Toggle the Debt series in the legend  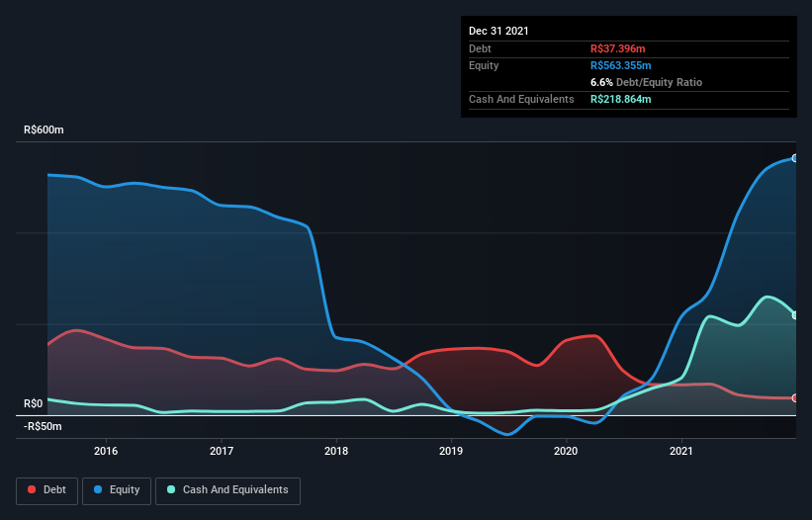click(47, 490)
